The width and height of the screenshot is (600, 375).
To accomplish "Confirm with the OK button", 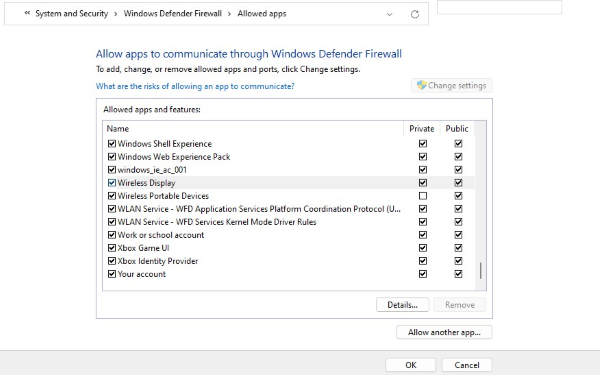I will (411, 365).
